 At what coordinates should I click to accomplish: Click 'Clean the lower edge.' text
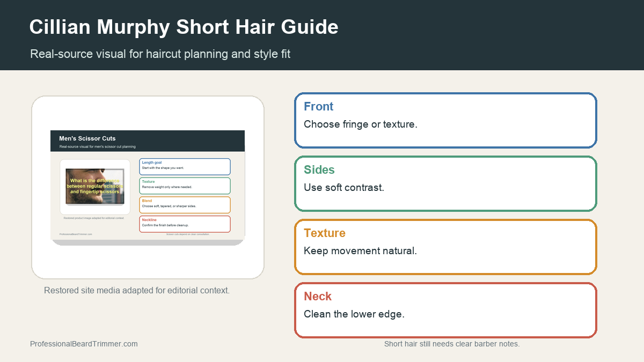(x=354, y=314)
